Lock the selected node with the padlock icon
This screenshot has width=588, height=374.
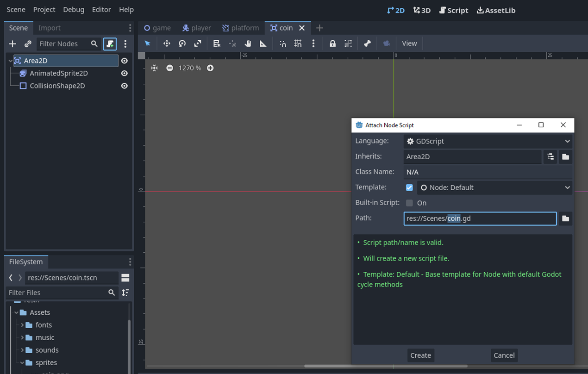(332, 43)
